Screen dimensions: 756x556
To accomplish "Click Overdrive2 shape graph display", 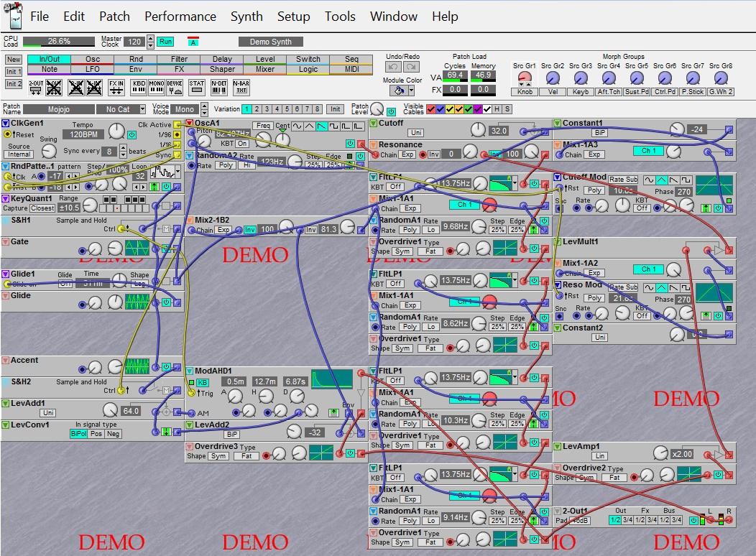I will click(x=689, y=475).
